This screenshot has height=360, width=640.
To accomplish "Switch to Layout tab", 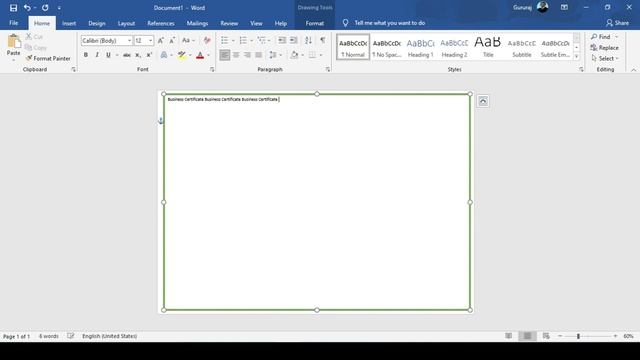I will (126, 23).
